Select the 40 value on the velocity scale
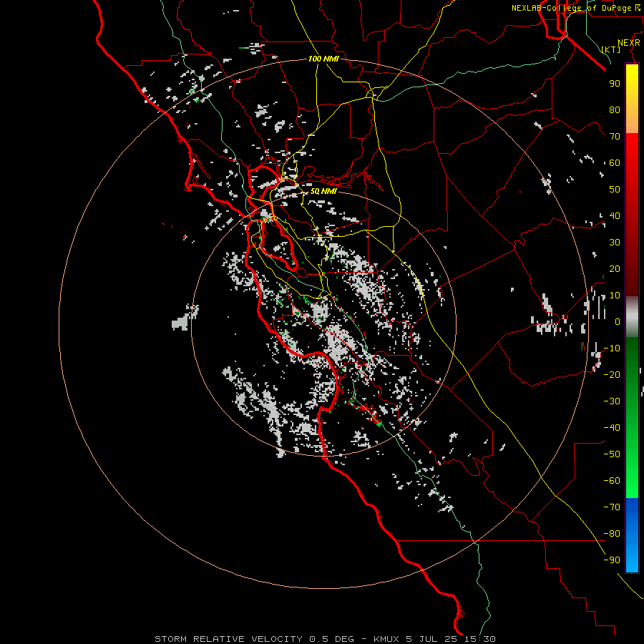 pos(615,215)
